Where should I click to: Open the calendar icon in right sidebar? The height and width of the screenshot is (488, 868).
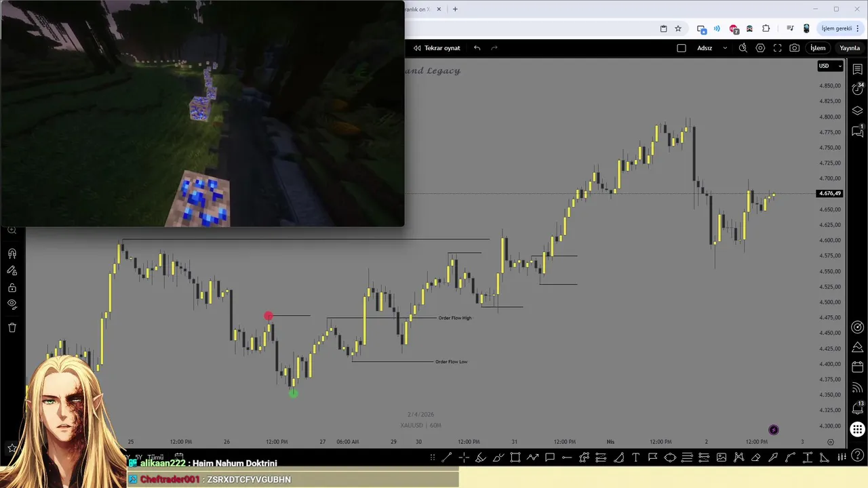tap(857, 367)
